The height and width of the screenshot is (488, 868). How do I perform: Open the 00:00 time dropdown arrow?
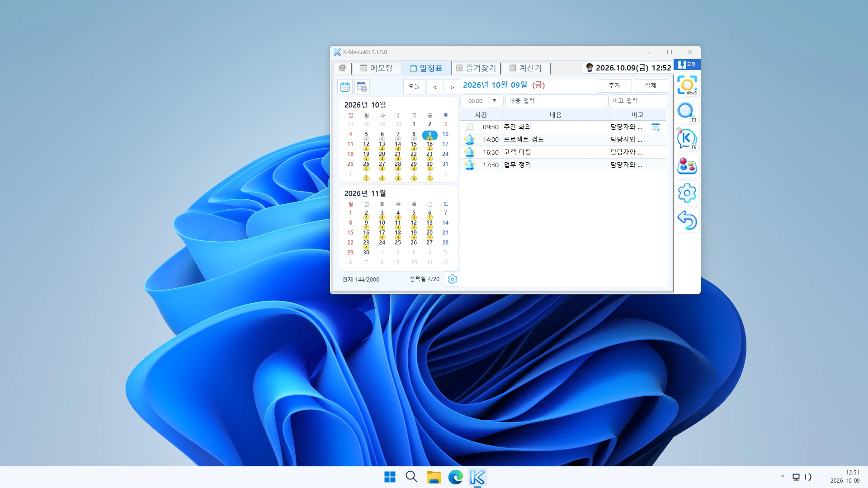495,101
